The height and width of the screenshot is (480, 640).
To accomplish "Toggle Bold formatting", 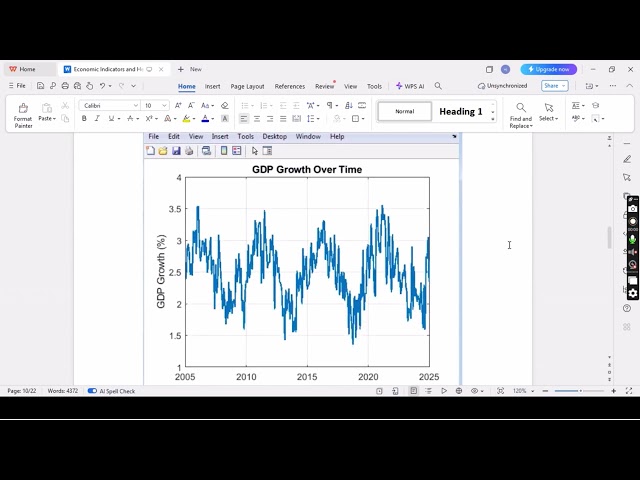I will [84, 119].
